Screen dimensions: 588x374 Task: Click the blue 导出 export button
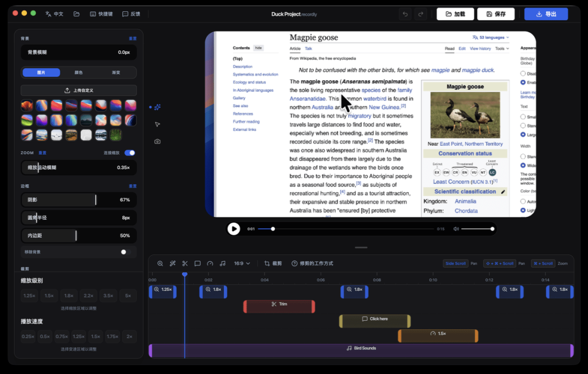pos(546,14)
